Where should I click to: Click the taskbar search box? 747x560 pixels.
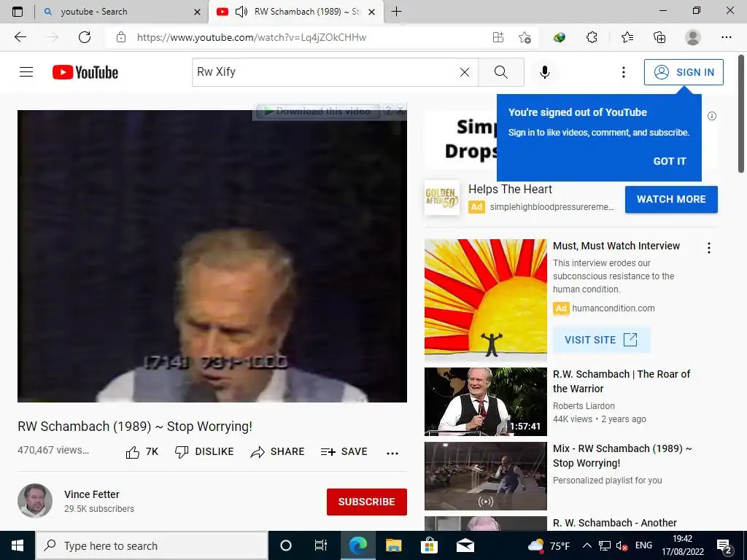(152, 545)
